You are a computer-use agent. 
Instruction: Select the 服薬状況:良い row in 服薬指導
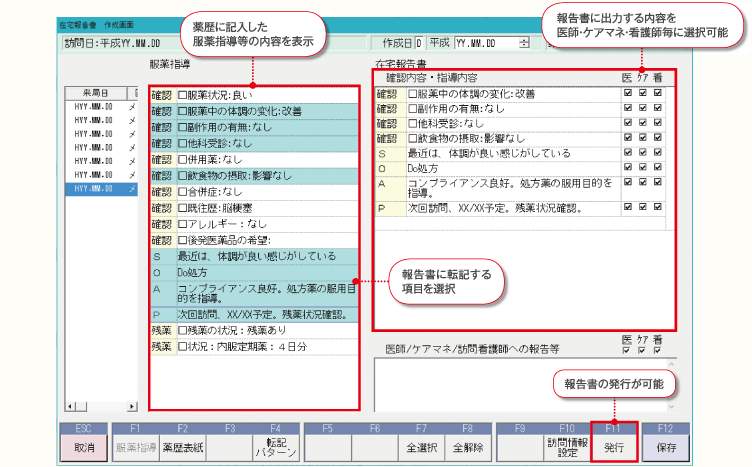tap(253, 94)
